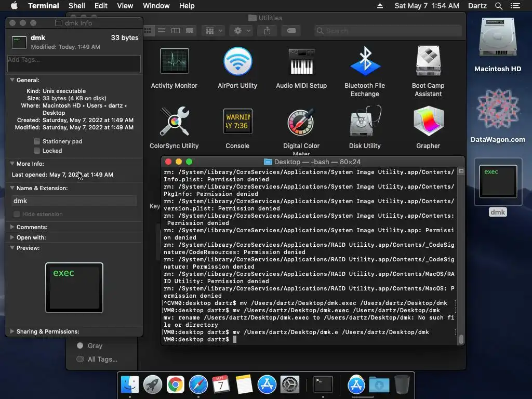
Task: Open Finder from the Dock
Action: click(x=130, y=385)
